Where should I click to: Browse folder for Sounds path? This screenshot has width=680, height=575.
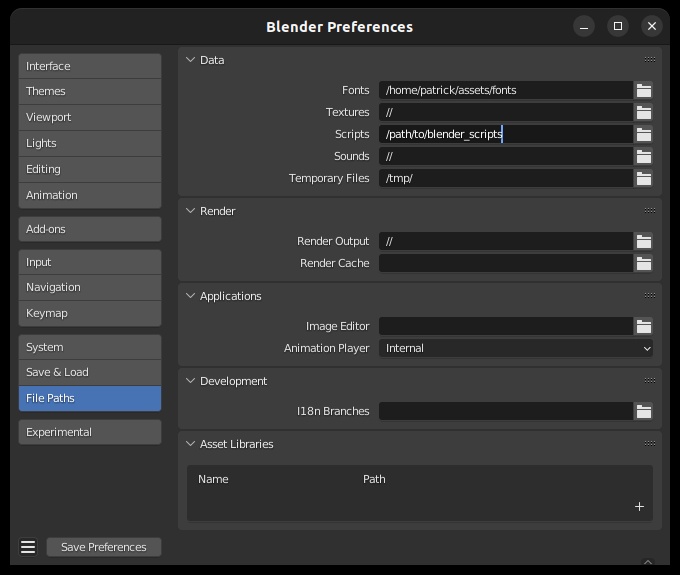click(x=644, y=156)
